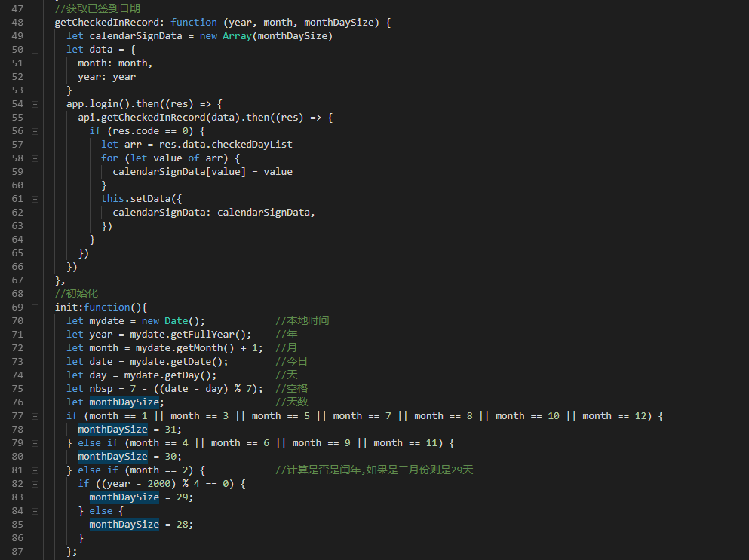Click the comment '//初始化'
Viewport: 749px width, 560px height.
click(76, 294)
